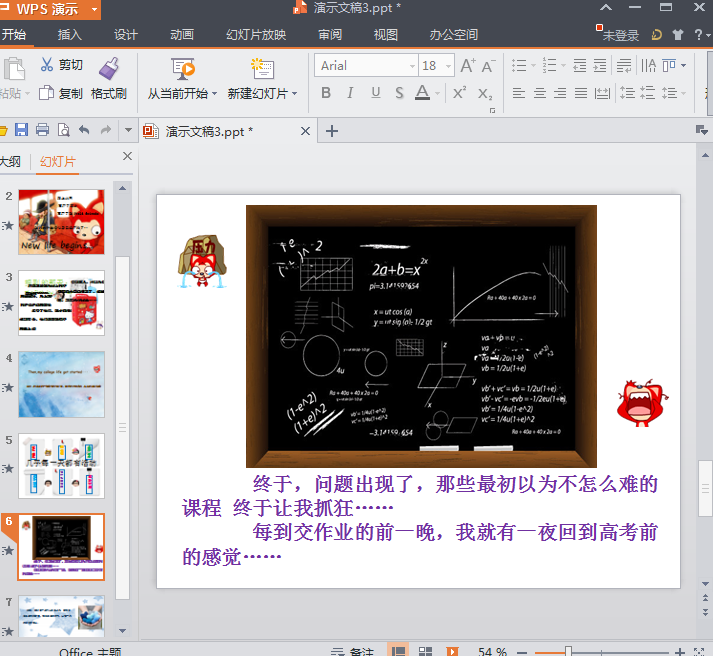The width and height of the screenshot is (713, 656).
Task: Click the Undo arrow icon
Action: pos(83,130)
